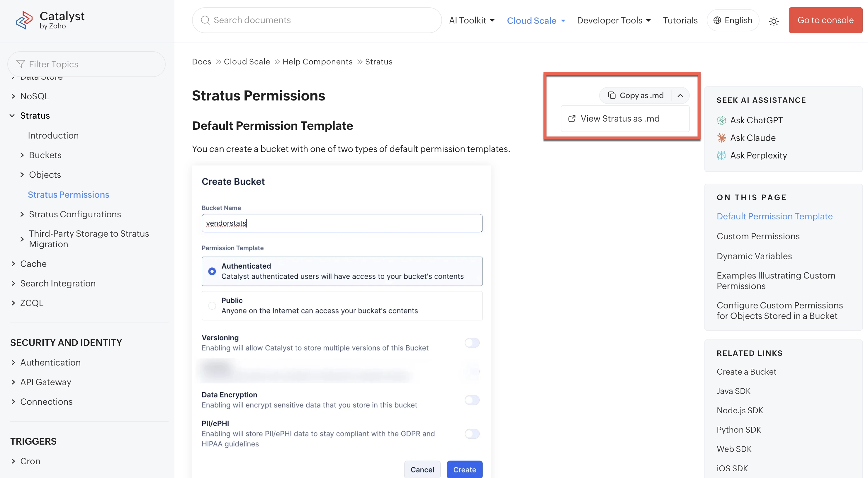This screenshot has width=868, height=478.
Task: Select the Authenticated permission template radio
Action: 212,271
